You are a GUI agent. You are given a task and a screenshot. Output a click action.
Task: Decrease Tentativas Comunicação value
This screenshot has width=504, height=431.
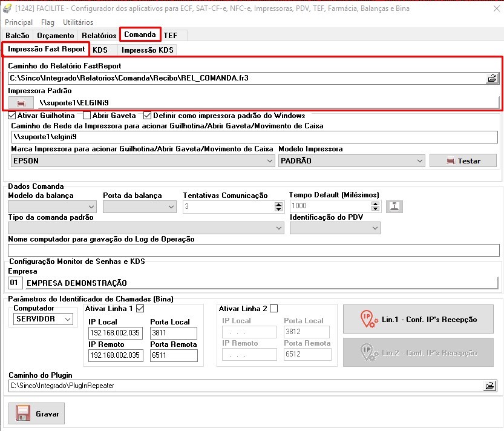pos(278,209)
